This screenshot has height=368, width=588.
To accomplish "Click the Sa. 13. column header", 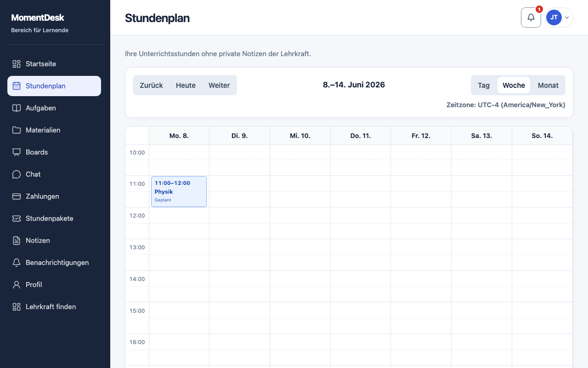I will (x=481, y=136).
